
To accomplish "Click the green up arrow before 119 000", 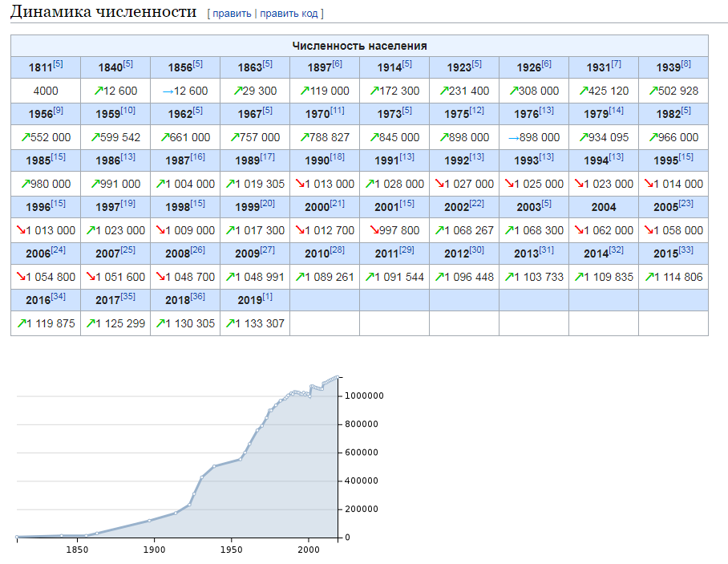I will pos(305,91).
